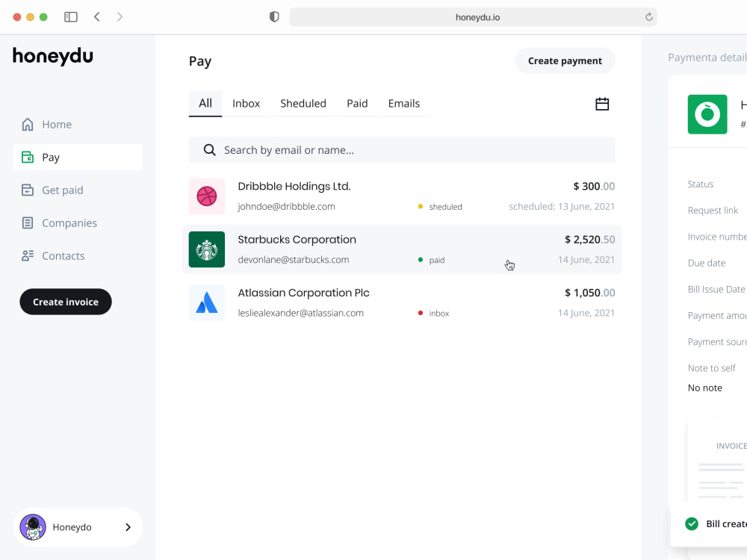
Task: Click the Create payment button
Action: pyautogui.click(x=565, y=60)
